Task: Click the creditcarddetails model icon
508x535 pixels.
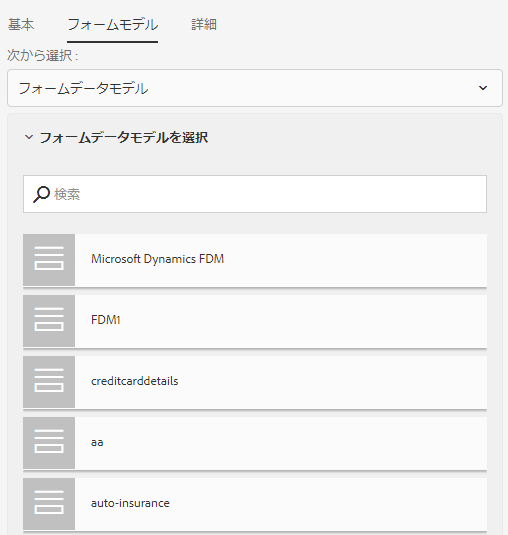Action: pos(49,382)
